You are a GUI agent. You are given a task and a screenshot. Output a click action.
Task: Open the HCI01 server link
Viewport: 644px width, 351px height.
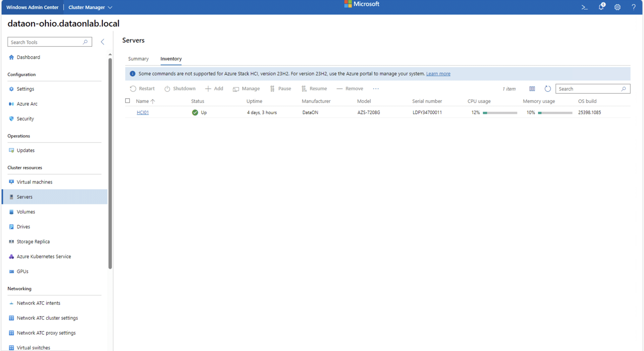[x=143, y=113]
